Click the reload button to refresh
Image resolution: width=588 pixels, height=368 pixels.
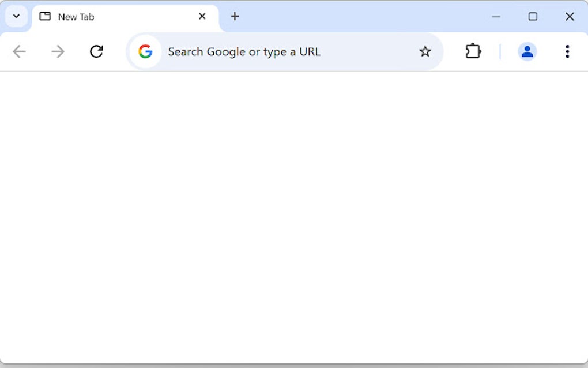click(x=96, y=51)
